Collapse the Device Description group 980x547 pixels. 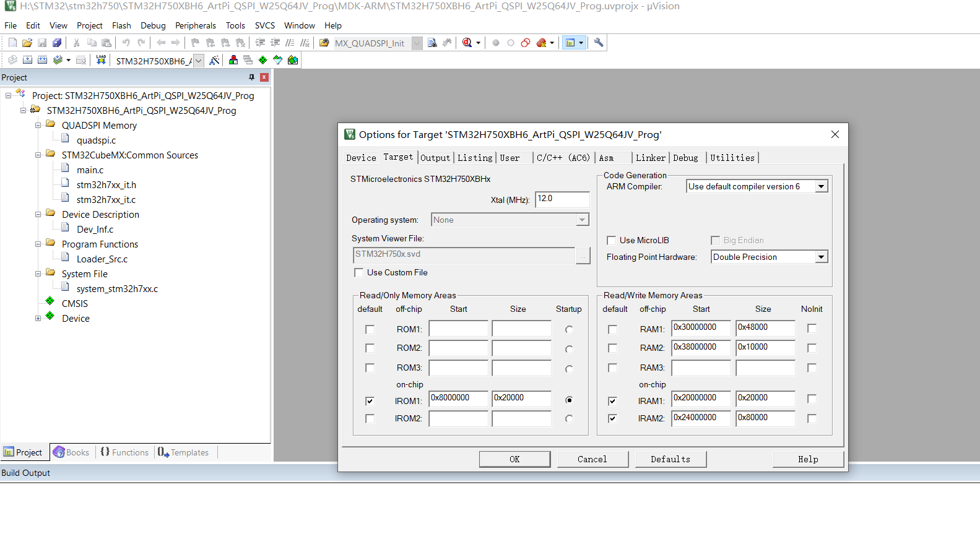click(38, 215)
